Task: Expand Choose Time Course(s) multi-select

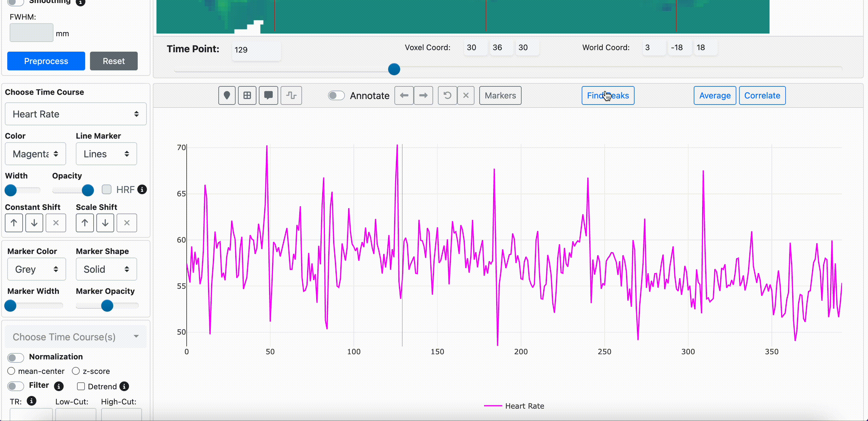Action: pos(76,337)
